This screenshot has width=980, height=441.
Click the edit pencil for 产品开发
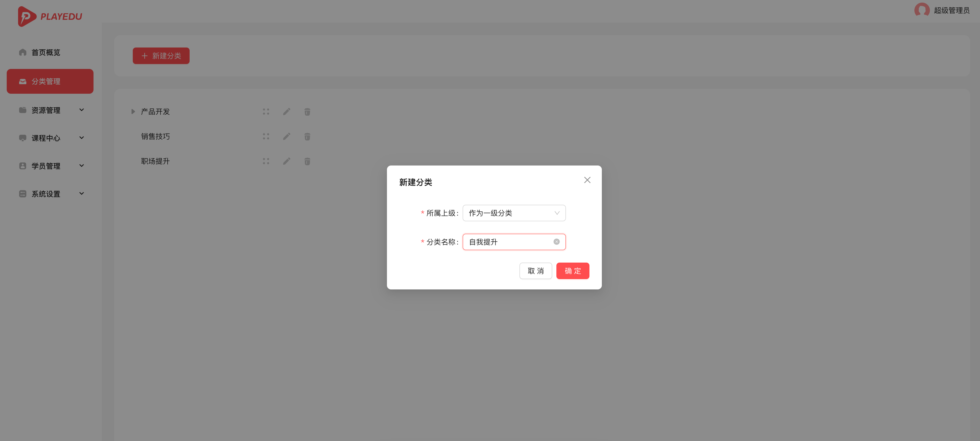(287, 111)
